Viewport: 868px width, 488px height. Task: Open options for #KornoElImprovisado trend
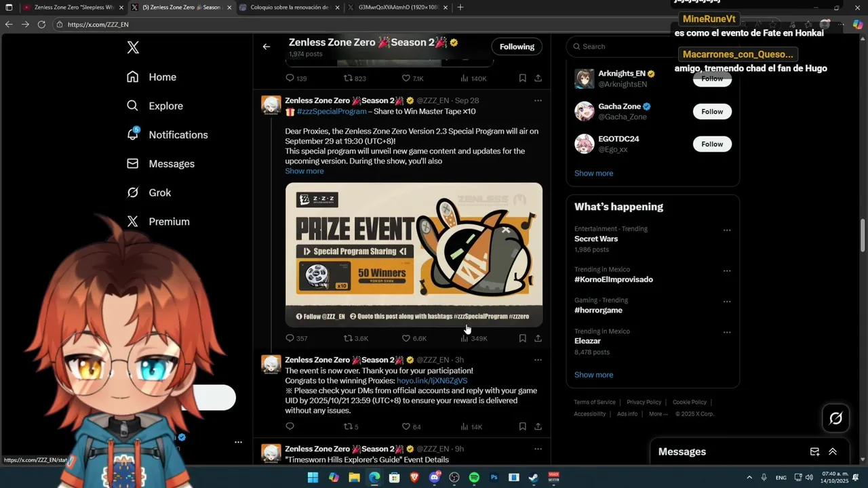727,271
